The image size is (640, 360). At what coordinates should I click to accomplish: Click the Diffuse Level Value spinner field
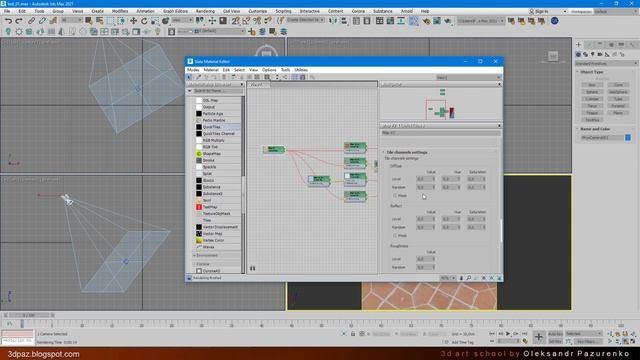pos(425,179)
